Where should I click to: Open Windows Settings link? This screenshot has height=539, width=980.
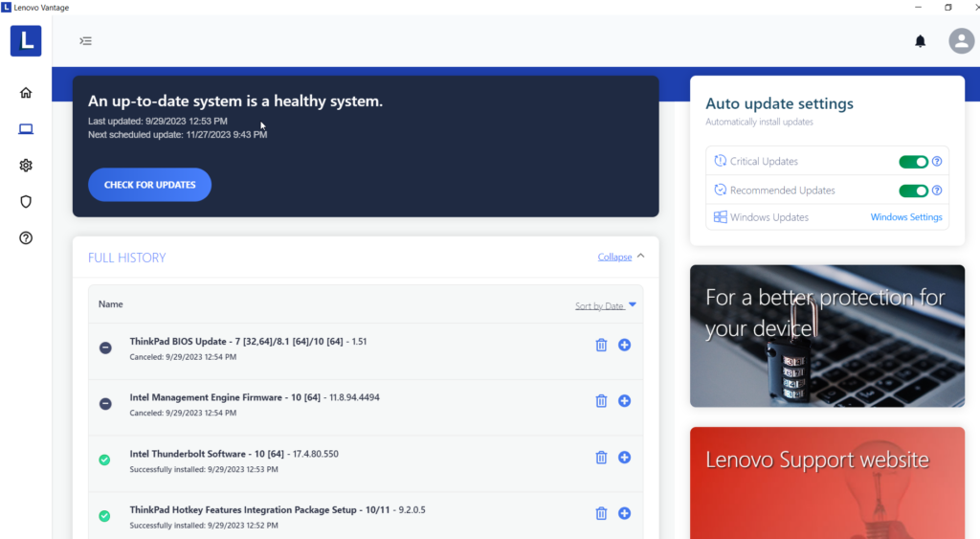click(906, 217)
